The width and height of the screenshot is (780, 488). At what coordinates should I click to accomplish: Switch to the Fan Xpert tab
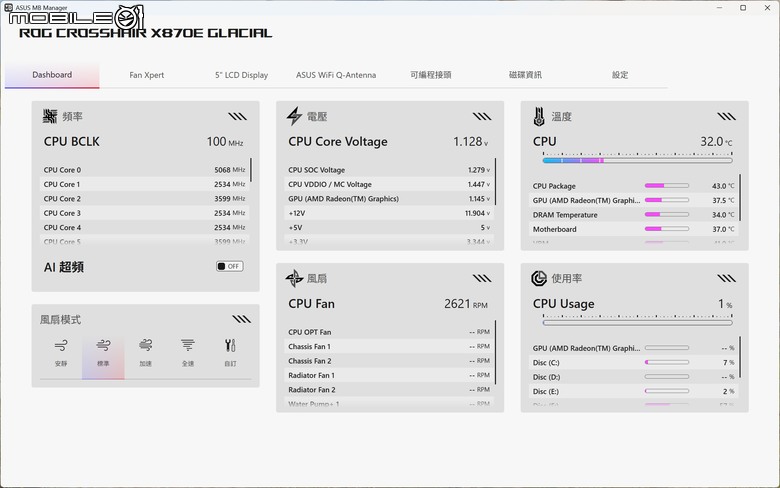click(x=147, y=75)
